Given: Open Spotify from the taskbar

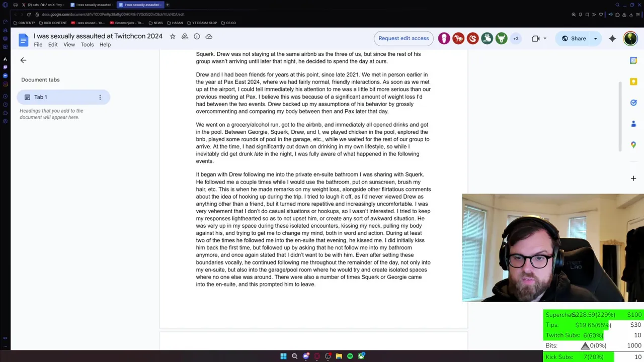Looking at the screenshot, I should (350, 356).
